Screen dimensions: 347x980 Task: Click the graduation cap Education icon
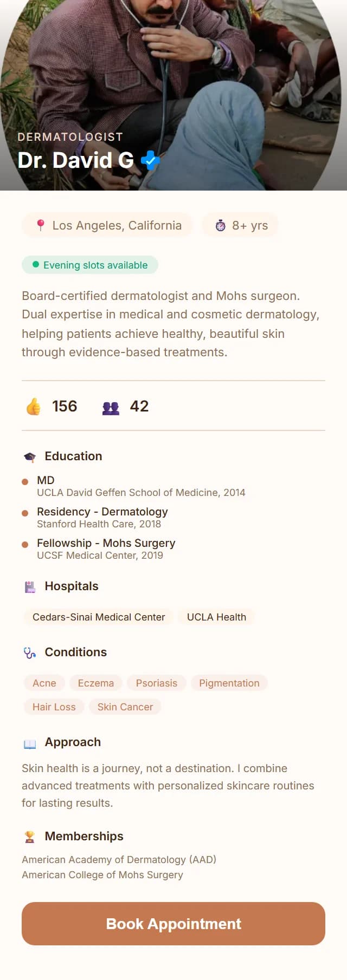pos(30,456)
